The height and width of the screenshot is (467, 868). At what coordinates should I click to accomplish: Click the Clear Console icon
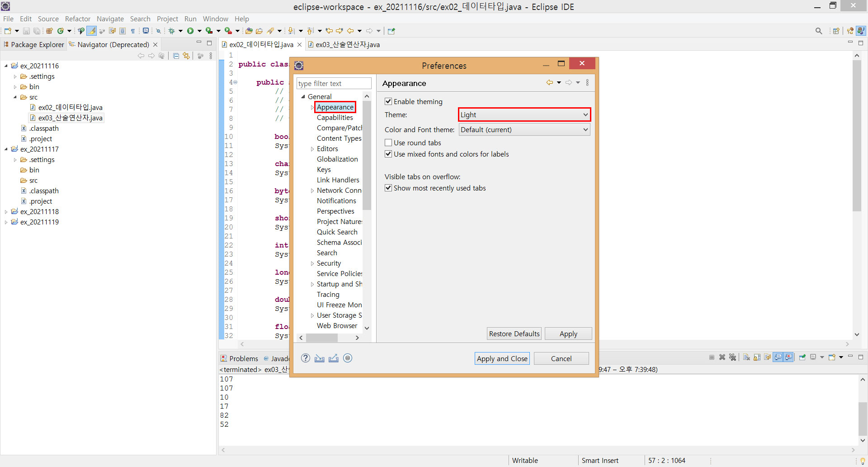pos(746,357)
